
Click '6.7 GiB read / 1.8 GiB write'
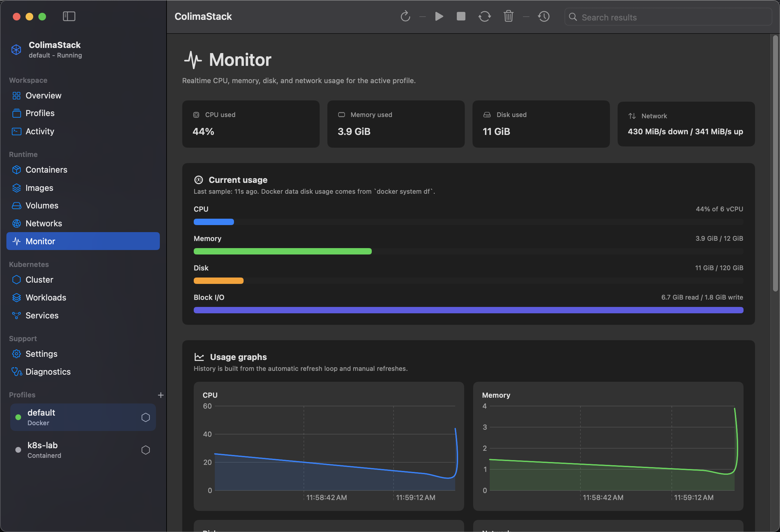click(702, 297)
